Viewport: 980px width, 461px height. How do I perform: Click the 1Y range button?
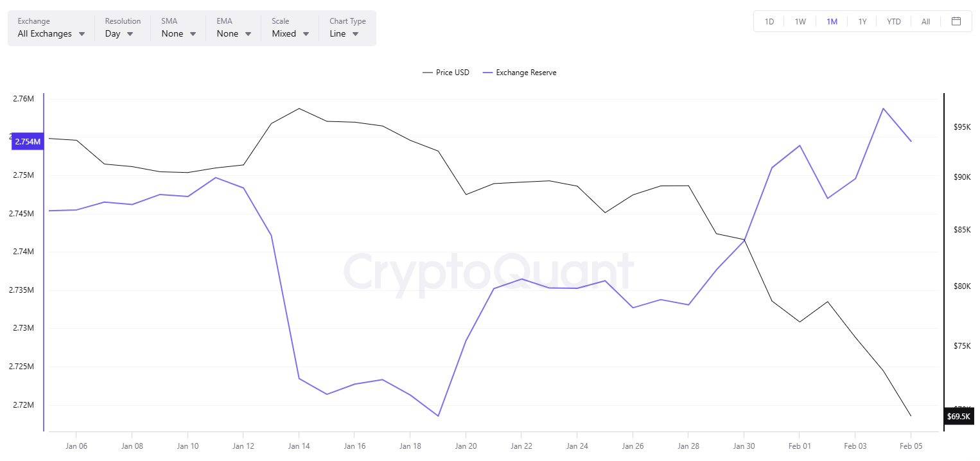pyautogui.click(x=862, y=21)
